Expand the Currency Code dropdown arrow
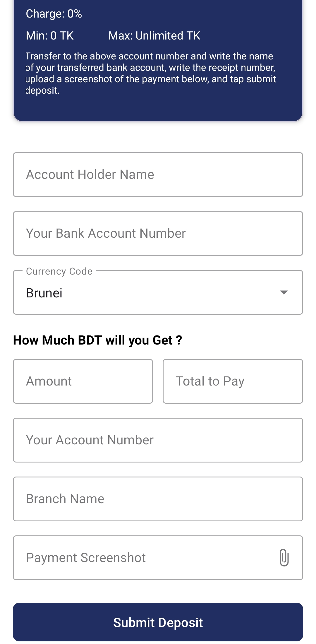The width and height of the screenshot is (316, 644). click(284, 292)
